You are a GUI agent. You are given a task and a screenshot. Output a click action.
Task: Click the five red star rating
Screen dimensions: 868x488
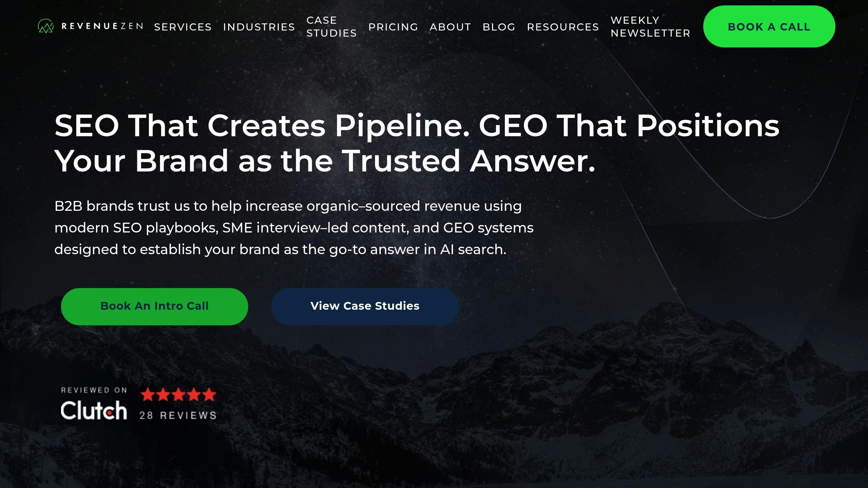click(x=178, y=395)
